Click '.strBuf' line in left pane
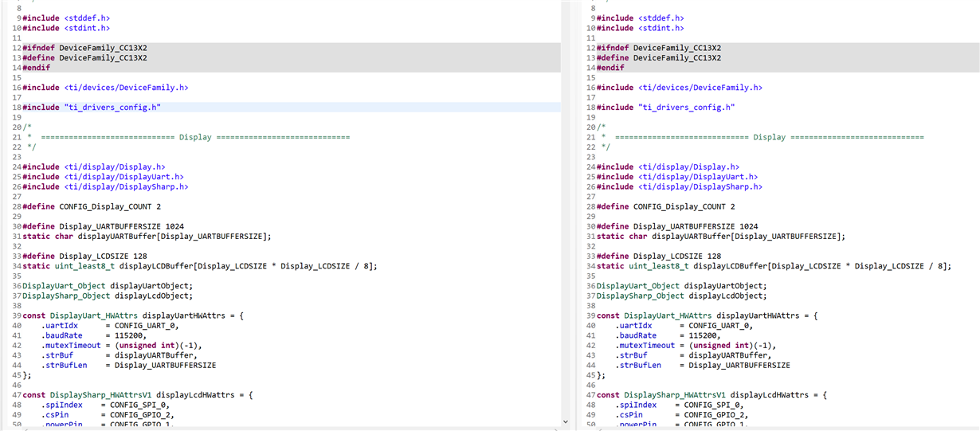 click(x=119, y=356)
